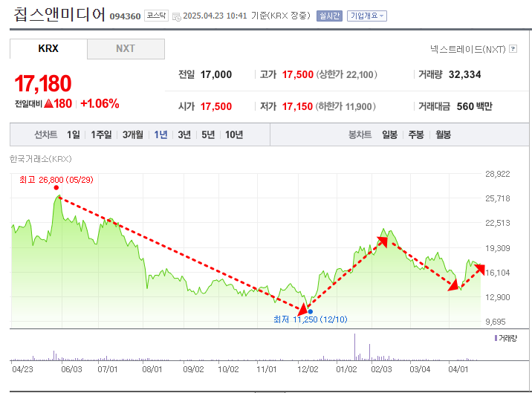Click the 넥스트레이드(NXT) link
Viewport: 532px width, 393px height.
tap(468, 49)
